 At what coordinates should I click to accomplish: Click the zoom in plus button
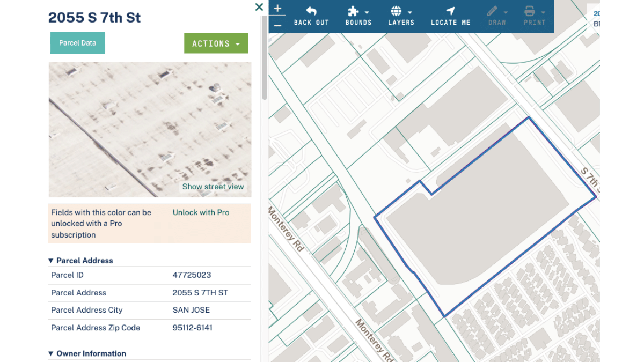[x=277, y=8]
